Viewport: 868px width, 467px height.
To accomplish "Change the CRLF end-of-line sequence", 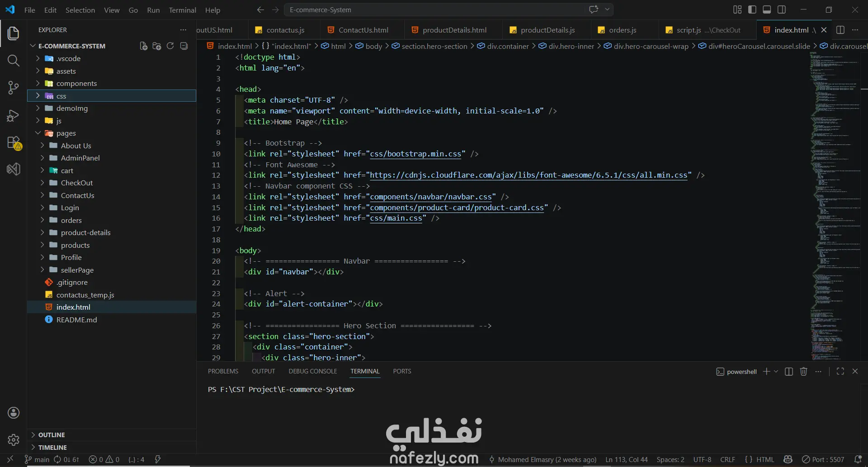I will coord(727,460).
